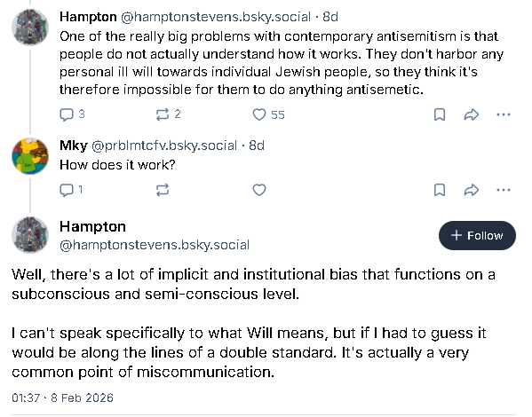The image size is (532, 417).
Task: Repost Mky's question post
Action: coord(163,190)
